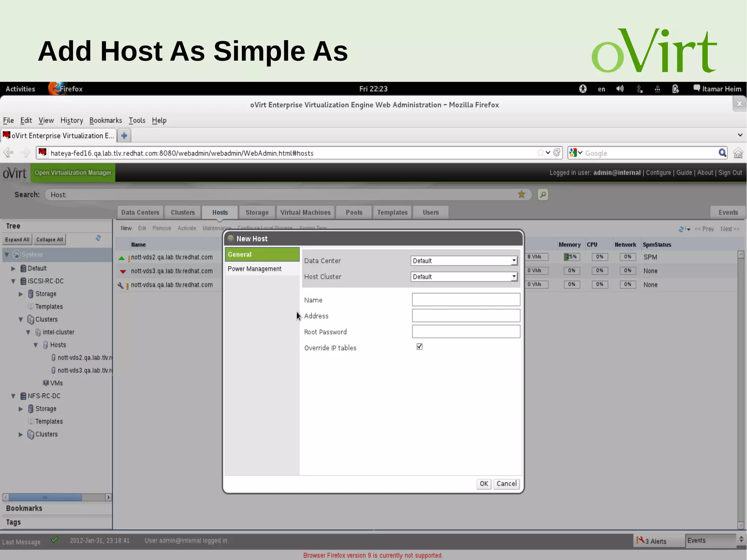
Task: Collapse the System root node
Action: (x=7, y=255)
